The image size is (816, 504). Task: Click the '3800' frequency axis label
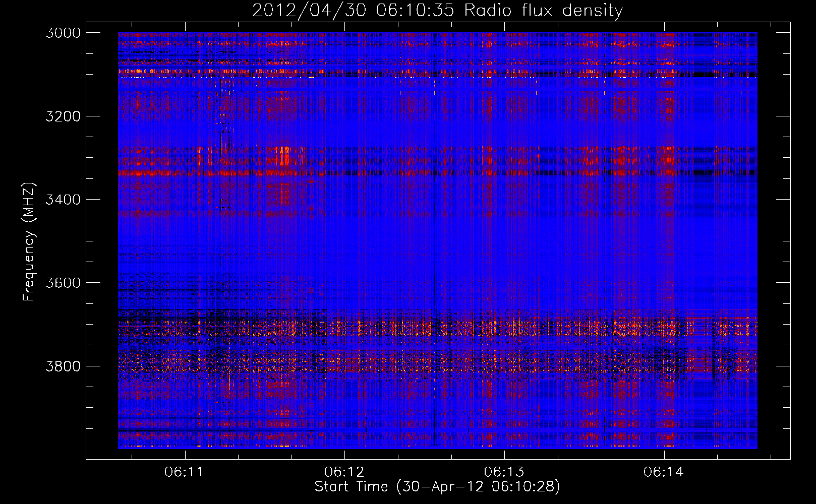[63, 366]
